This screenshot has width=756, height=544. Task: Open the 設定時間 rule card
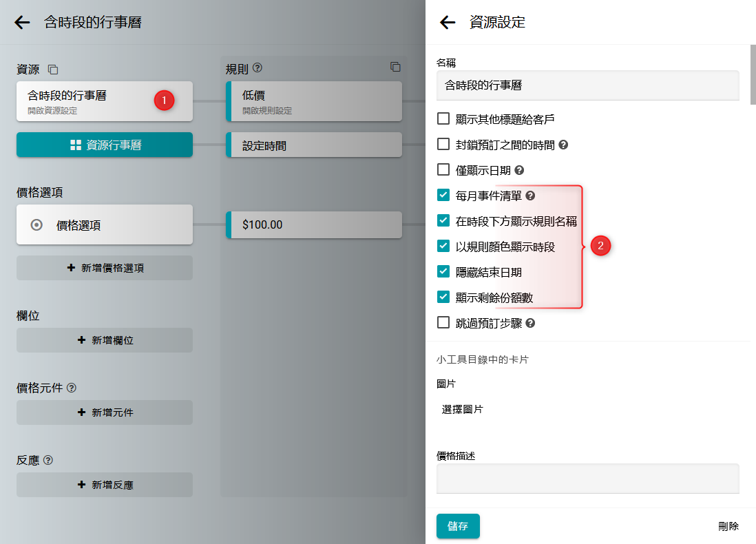314,145
